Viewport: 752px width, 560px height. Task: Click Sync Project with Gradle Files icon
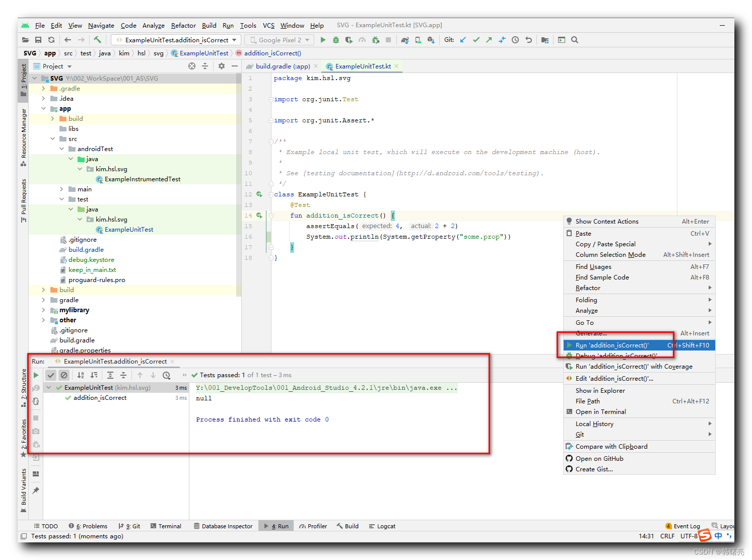(405, 40)
